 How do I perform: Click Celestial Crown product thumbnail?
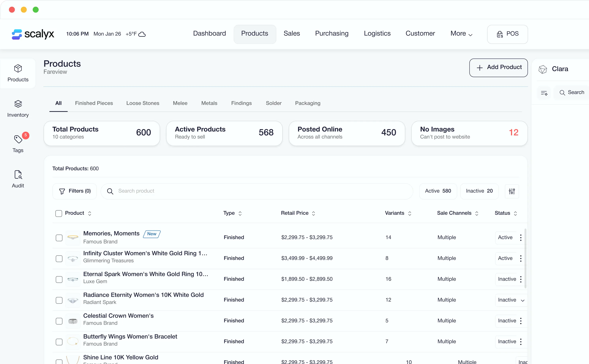[x=73, y=321]
